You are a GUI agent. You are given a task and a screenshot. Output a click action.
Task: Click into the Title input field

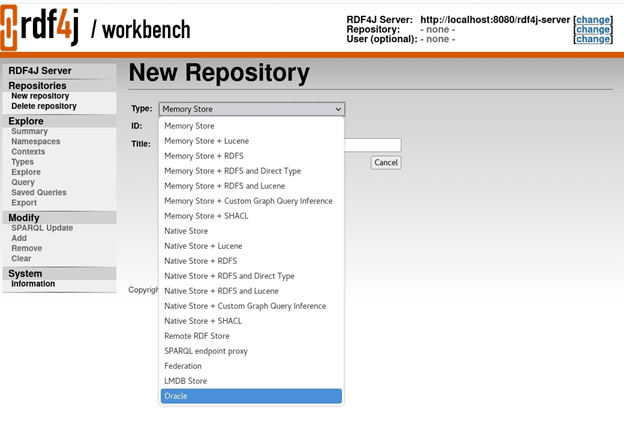[x=373, y=145]
